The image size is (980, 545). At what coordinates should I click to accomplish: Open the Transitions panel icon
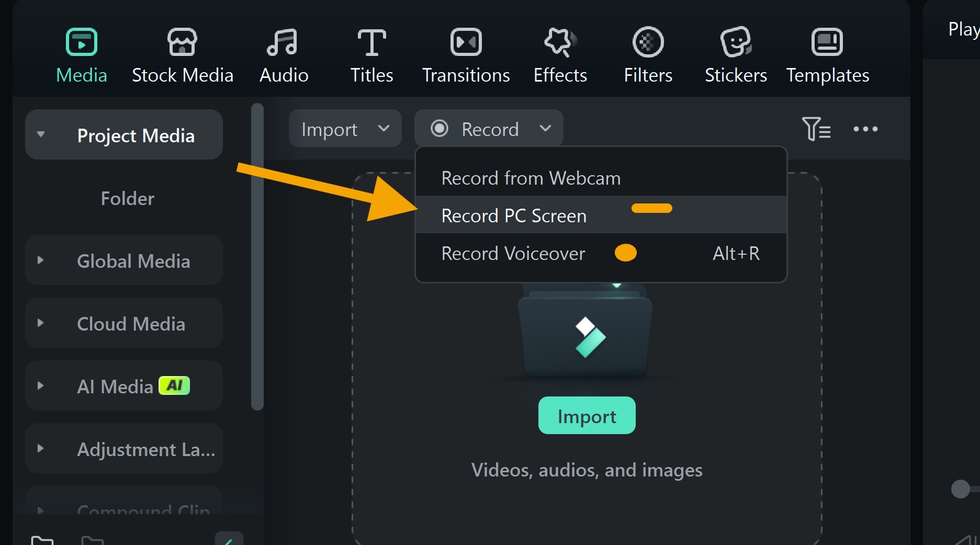tap(466, 42)
